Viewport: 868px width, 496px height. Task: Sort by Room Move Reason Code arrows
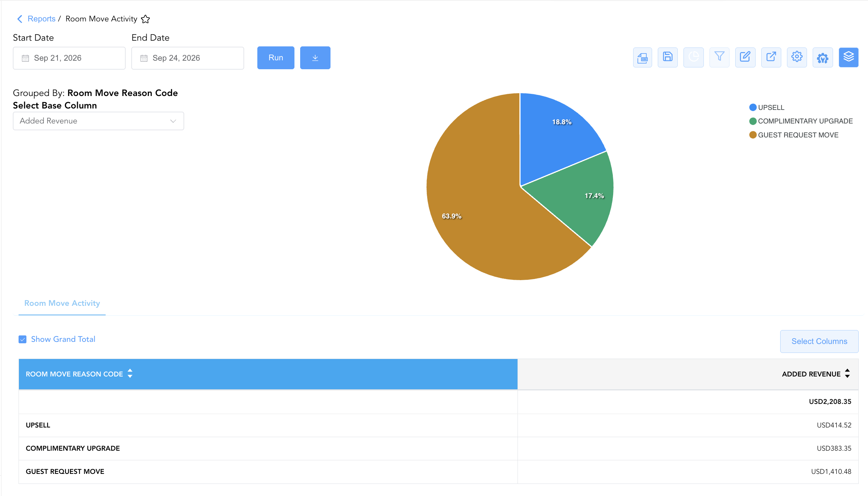(130, 374)
